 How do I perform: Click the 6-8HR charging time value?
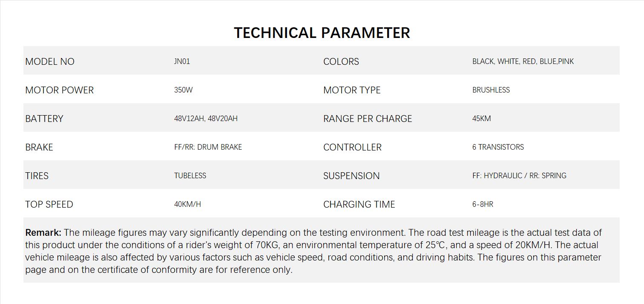pos(483,204)
